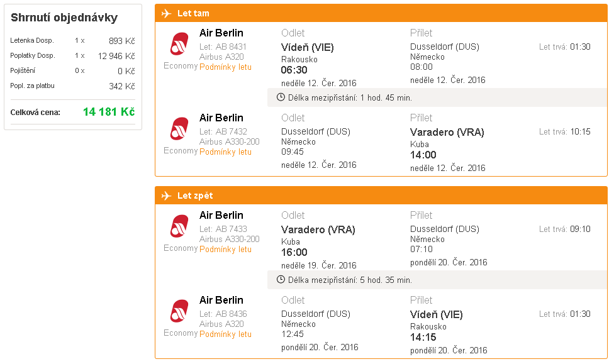Click the Vídeň (VIE) departure at 06:30

coord(308,48)
